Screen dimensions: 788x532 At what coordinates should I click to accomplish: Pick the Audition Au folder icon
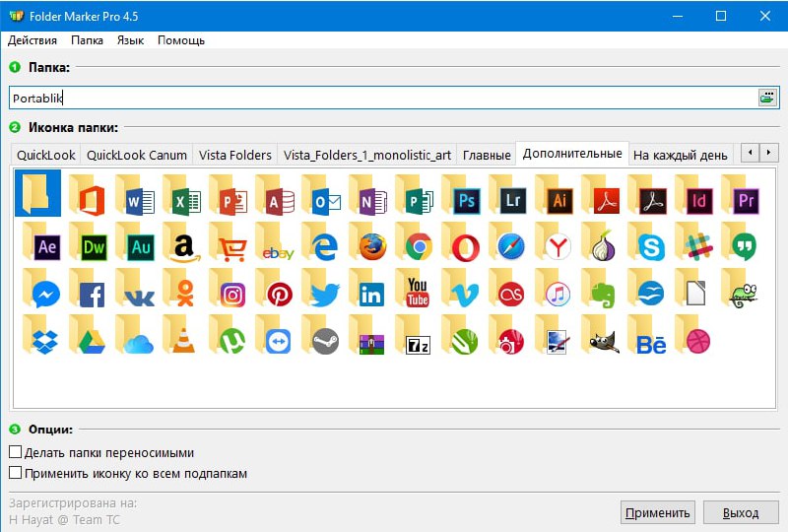coord(135,242)
